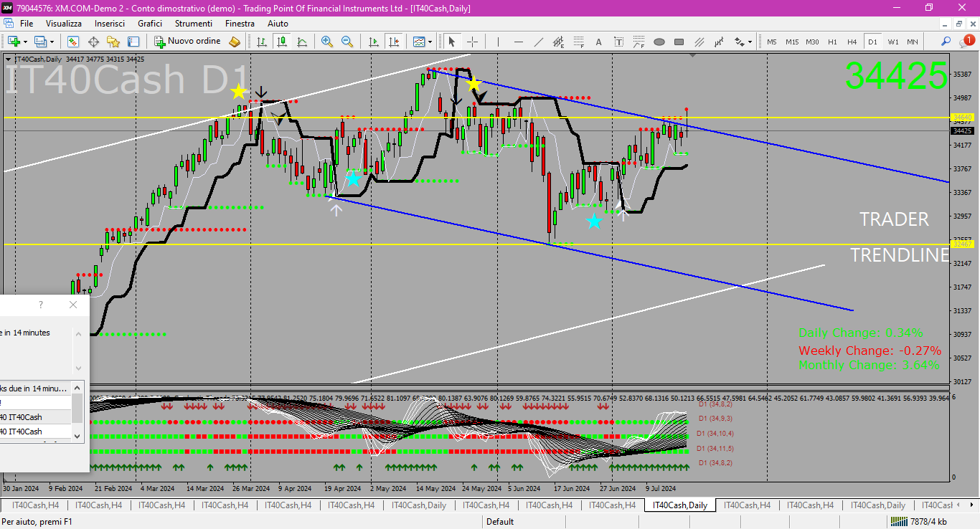Screen dimensions: 980x529
Task: Switch chart to line chart mode
Action: [x=302, y=42]
